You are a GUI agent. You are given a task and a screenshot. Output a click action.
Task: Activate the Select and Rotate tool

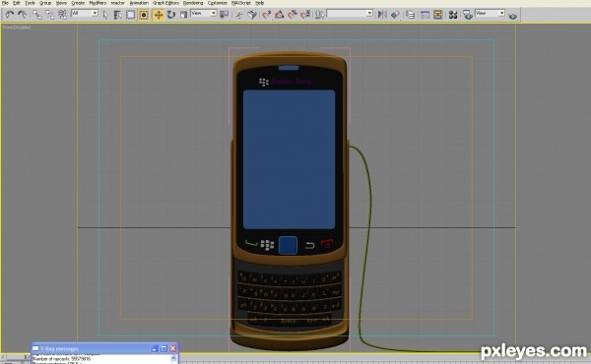(171, 15)
